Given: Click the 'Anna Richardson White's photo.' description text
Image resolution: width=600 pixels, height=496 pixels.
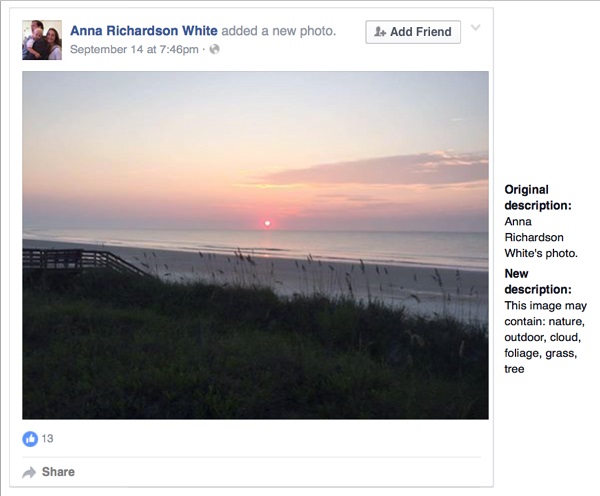Looking at the screenshot, I should (541, 237).
